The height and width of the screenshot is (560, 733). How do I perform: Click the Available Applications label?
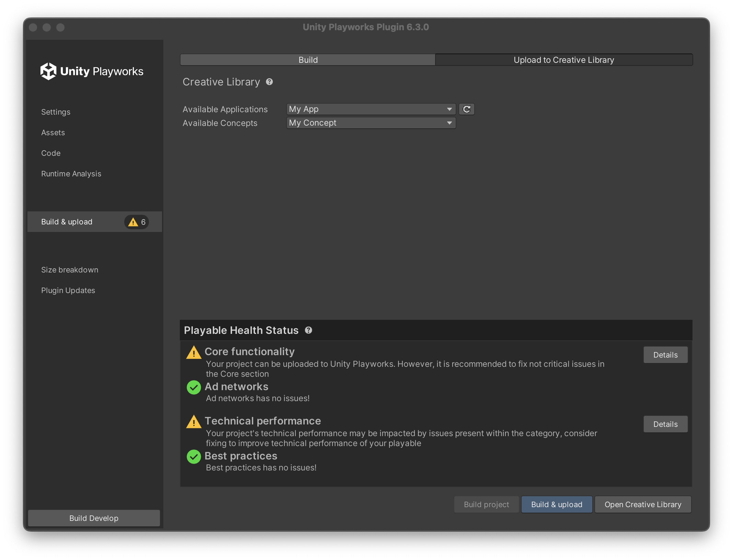click(225, 109)
